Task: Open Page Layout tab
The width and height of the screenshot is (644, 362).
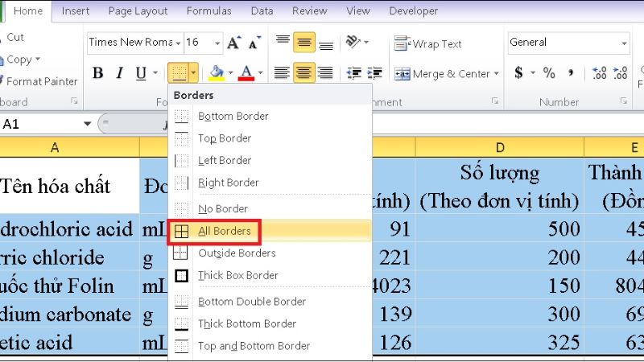Action: (x=138, y=11)
